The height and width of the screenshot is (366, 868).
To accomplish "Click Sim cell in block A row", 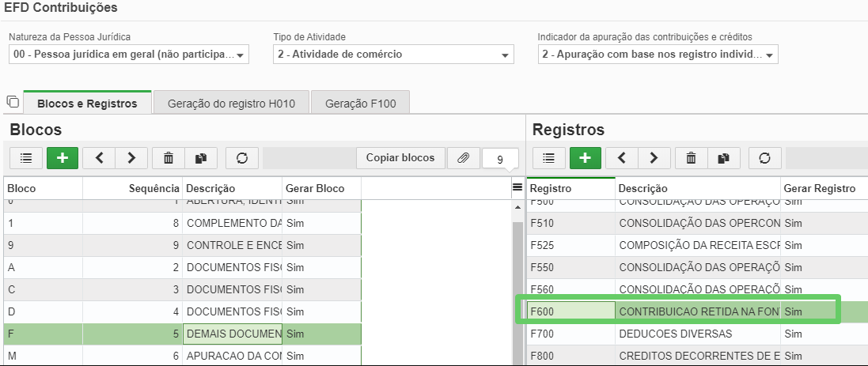I will (321, 268).
